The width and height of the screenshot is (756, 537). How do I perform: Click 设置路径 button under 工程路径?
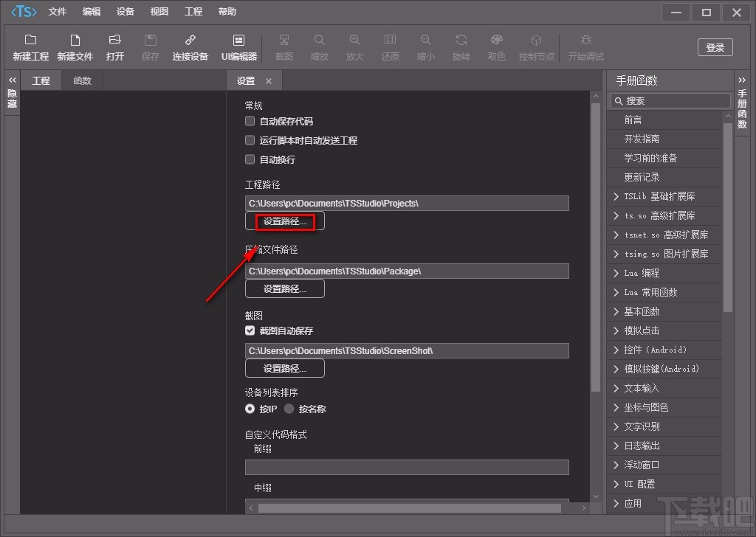(x=285, y=221)
